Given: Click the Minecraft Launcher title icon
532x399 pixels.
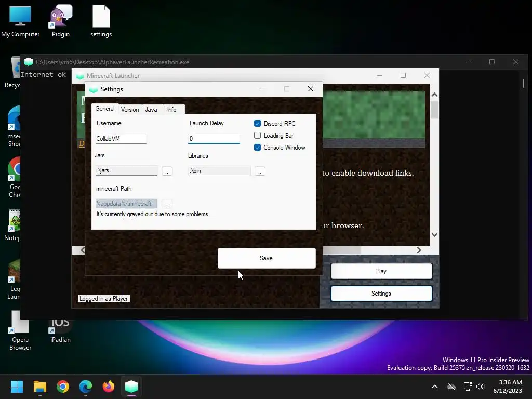Looking at the screenshot, I should [79, 76].
